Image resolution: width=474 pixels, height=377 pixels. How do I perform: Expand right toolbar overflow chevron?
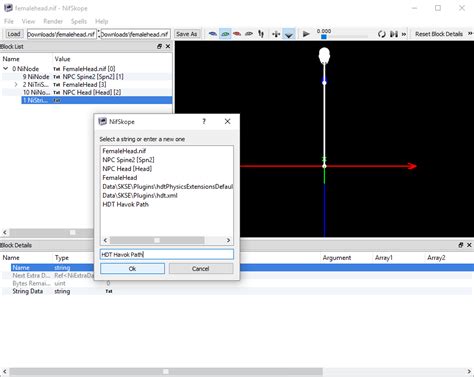470,34
